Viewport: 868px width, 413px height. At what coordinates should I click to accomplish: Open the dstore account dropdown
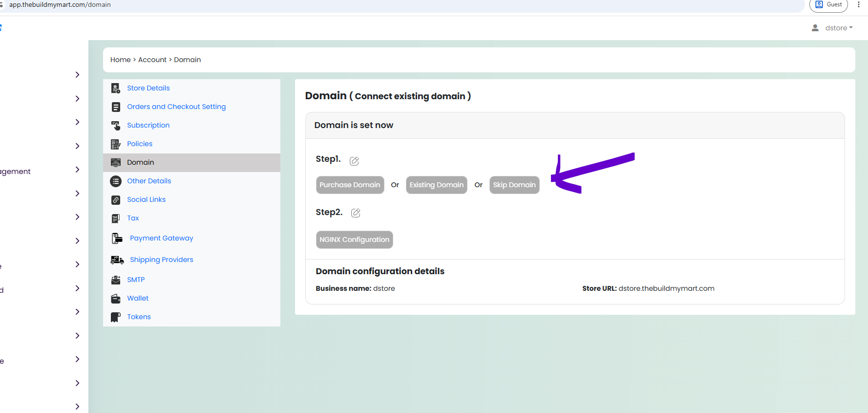[839, 28]
